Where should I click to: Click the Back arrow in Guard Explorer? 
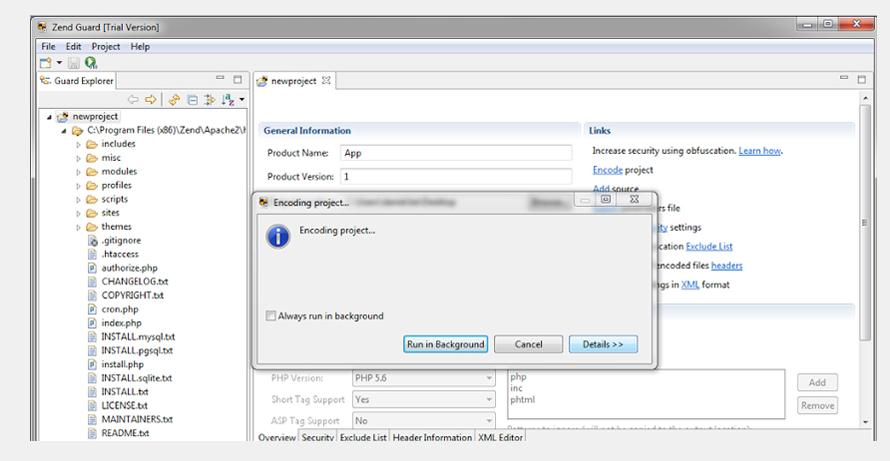(133, 100)
